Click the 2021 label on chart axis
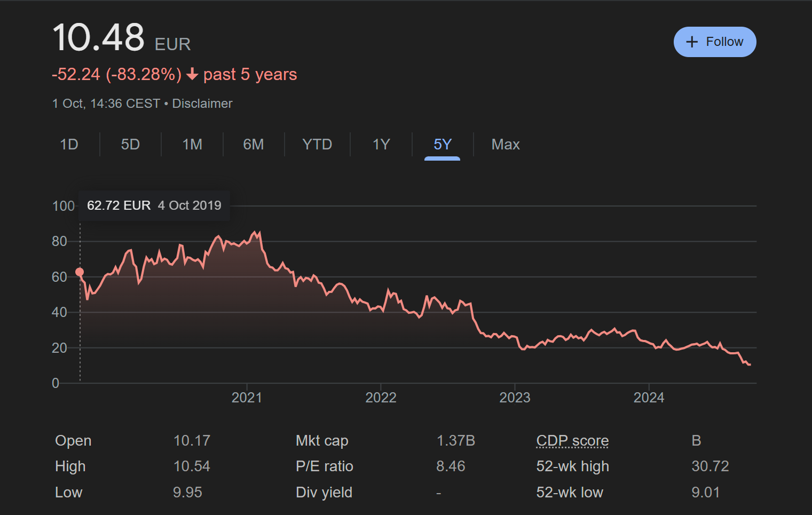This screenshot has width=812, height=515. (x=247, y=398)
